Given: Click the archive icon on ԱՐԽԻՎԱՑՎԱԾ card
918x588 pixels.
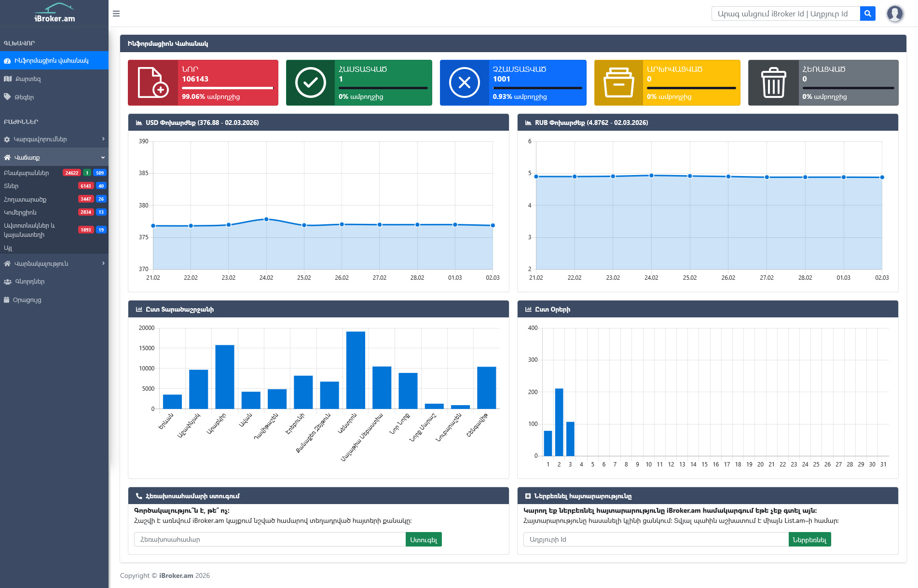Looking at the screenshot, I should point(619,82).
